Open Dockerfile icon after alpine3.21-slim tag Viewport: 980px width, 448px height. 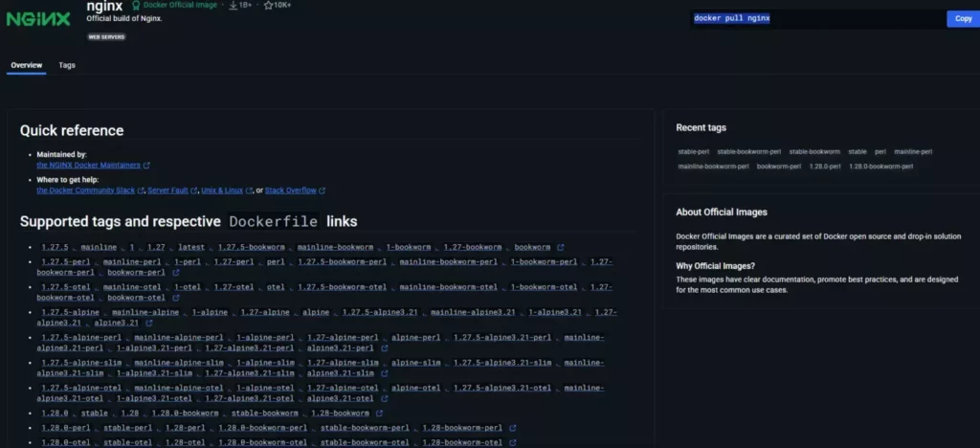[x=385, y=373]
